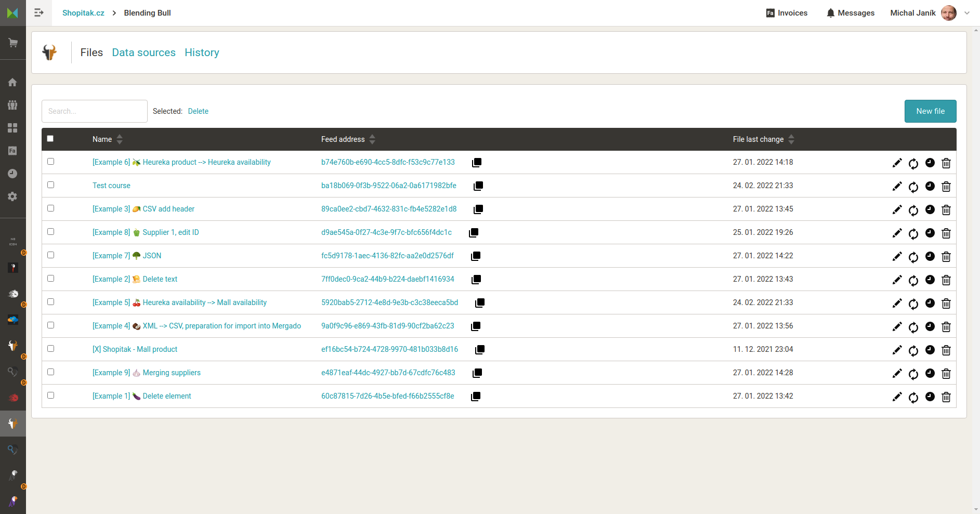980x514 pixels.
Task: Go to Shopitak.cz breadcrumb
Action: [x=83, y=13]
